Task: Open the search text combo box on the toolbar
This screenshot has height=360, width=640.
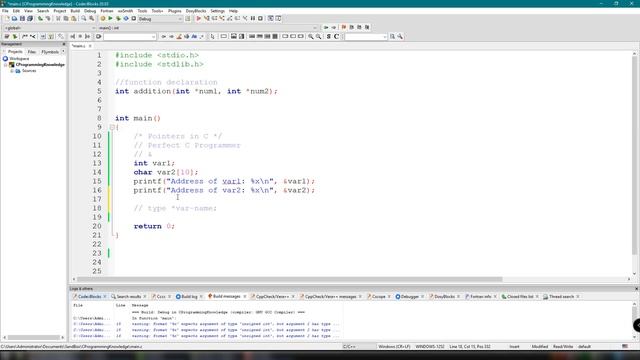Action: (x=130, y=37)
